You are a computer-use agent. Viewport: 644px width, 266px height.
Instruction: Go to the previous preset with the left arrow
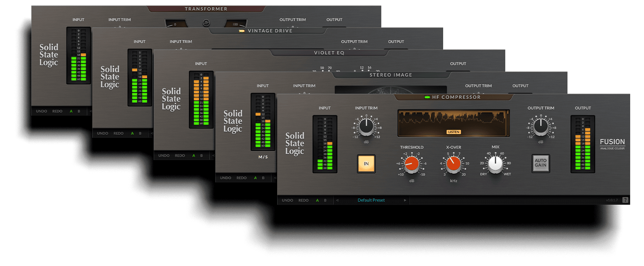pyautogui.click(x=337, y=200)
